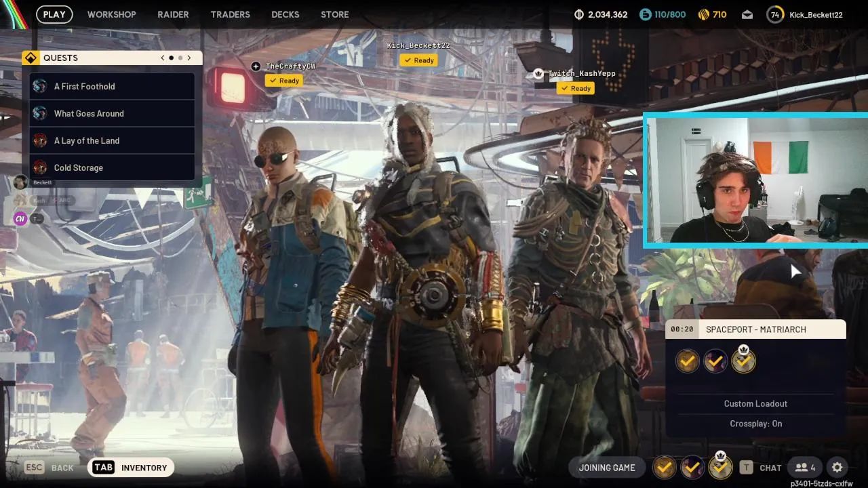868x488 pixels.
Task: Click the p3401-5tzds-cxlfw session ID text
Action: point(822,483)
